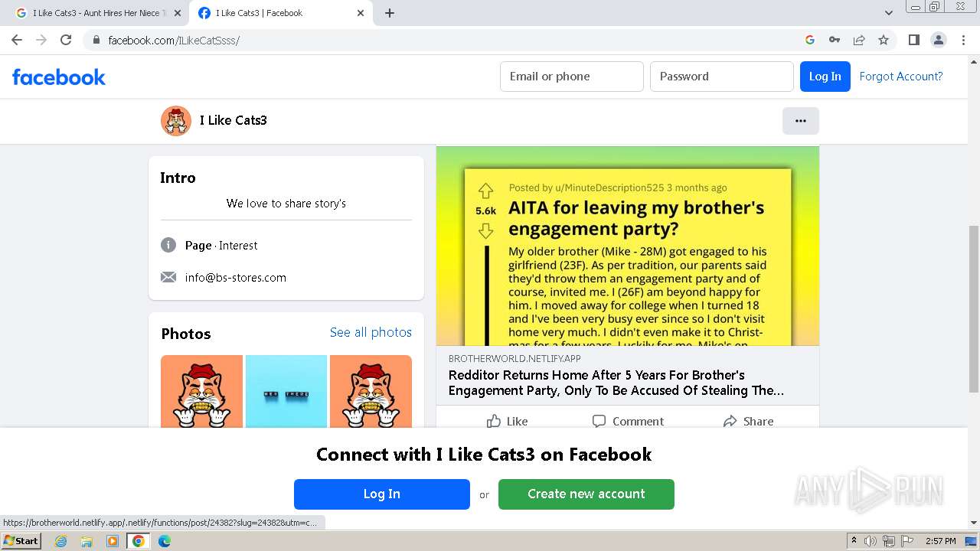The height and width of the screenshot is (551, 980).
Task: Open the first cat photo thumbnail
Action: [201, 391]
